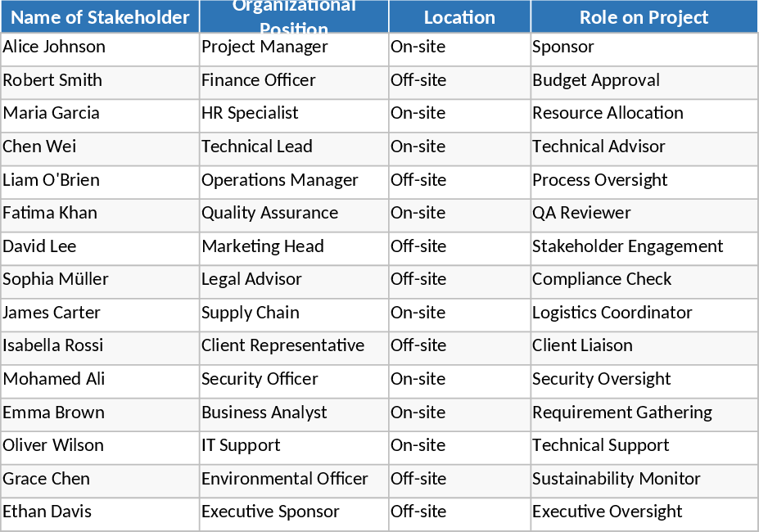759x532 pixels.
Task: Select the 'Environmental Officer' position cell
Action: point(294,480)
